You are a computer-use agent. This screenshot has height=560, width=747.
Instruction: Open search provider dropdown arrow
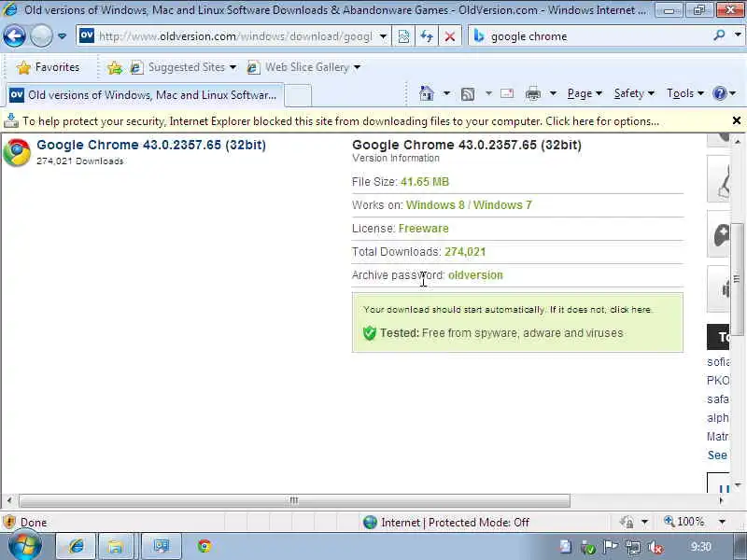[x=738, y=35]
